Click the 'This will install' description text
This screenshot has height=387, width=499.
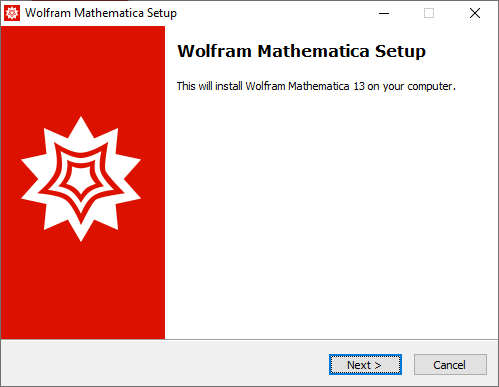coord(316,86)
